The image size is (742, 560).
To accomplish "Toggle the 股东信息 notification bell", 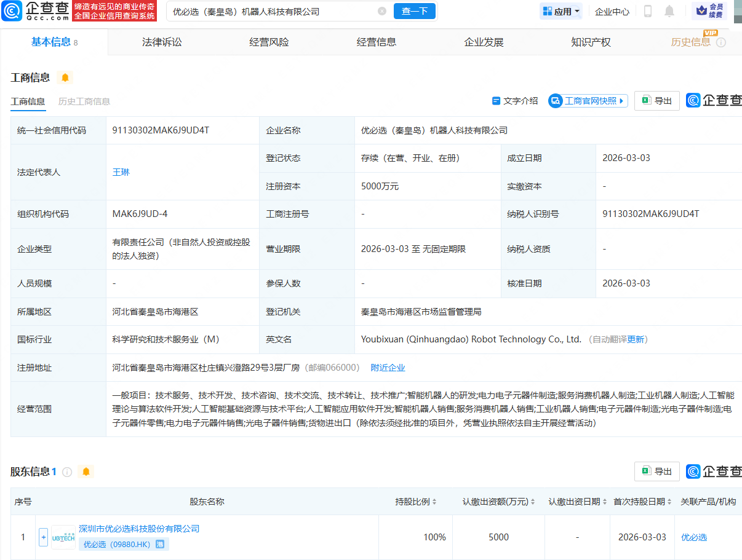I will (86, 471).
